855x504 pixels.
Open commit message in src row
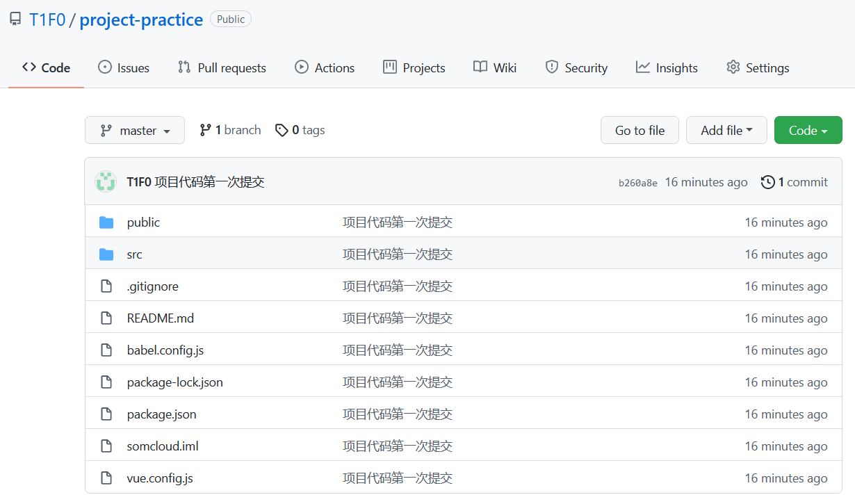point(398,254)
